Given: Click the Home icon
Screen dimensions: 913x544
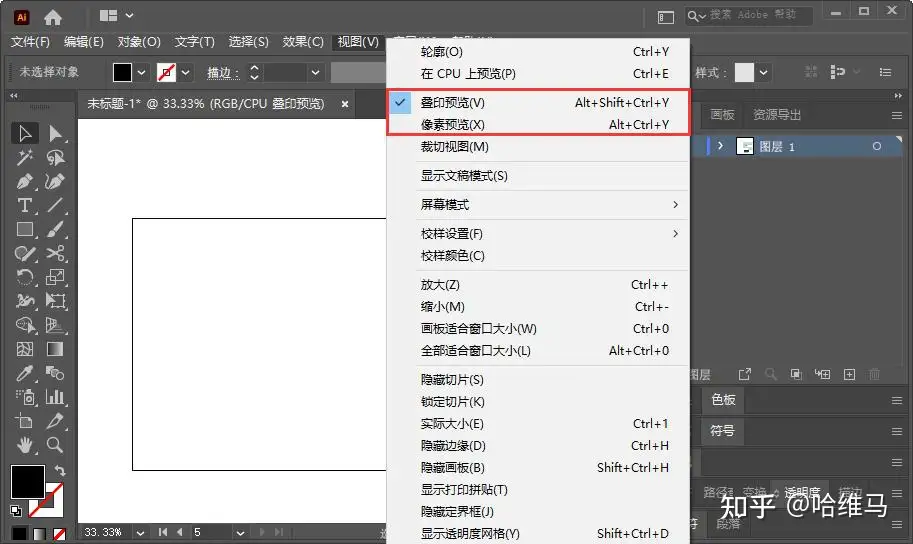Looking at the screenshot, I should [x=52, y=17].
